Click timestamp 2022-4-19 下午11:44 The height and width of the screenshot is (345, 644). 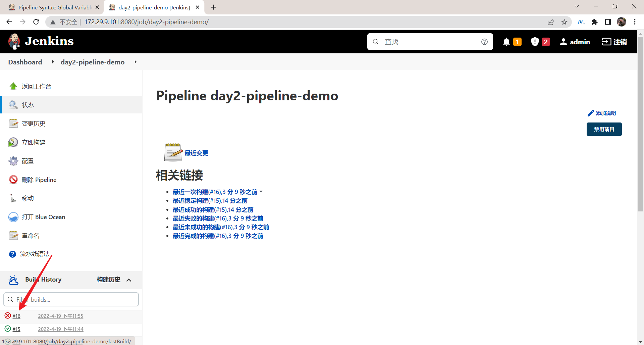[61, 329]
